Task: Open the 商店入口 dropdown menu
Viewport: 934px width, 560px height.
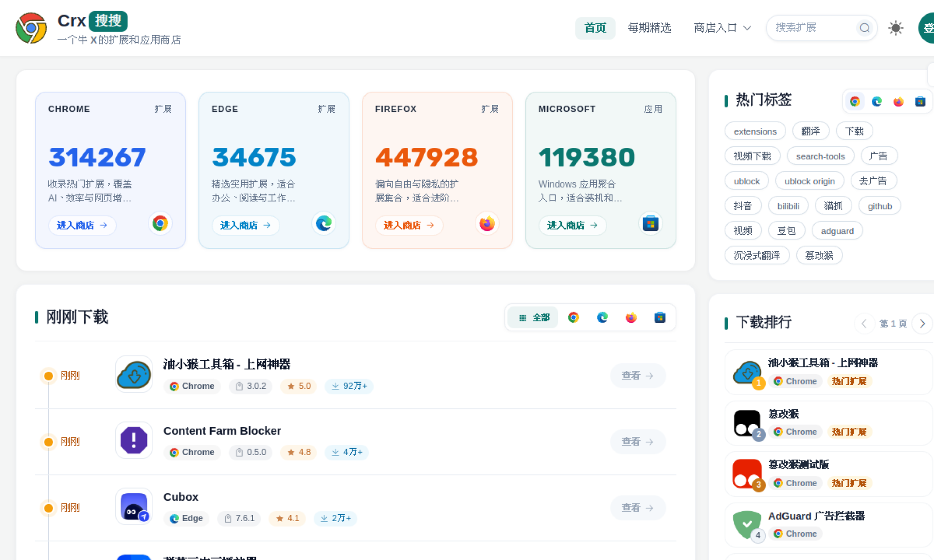Action: coord(722,28)
